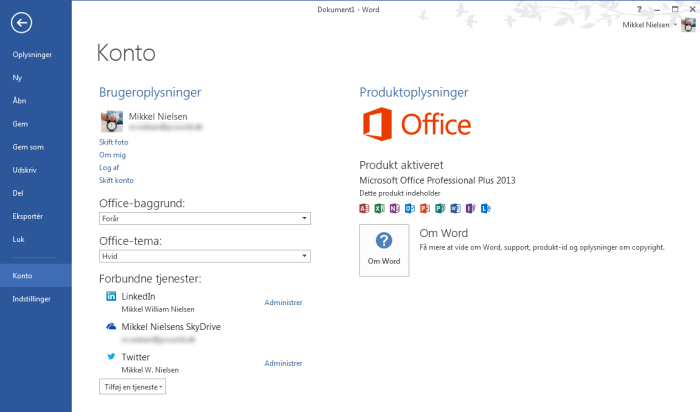Expand the Tilføj en tjeneste dropdown button
Screen dimensions: 700x412
point(133,387)
